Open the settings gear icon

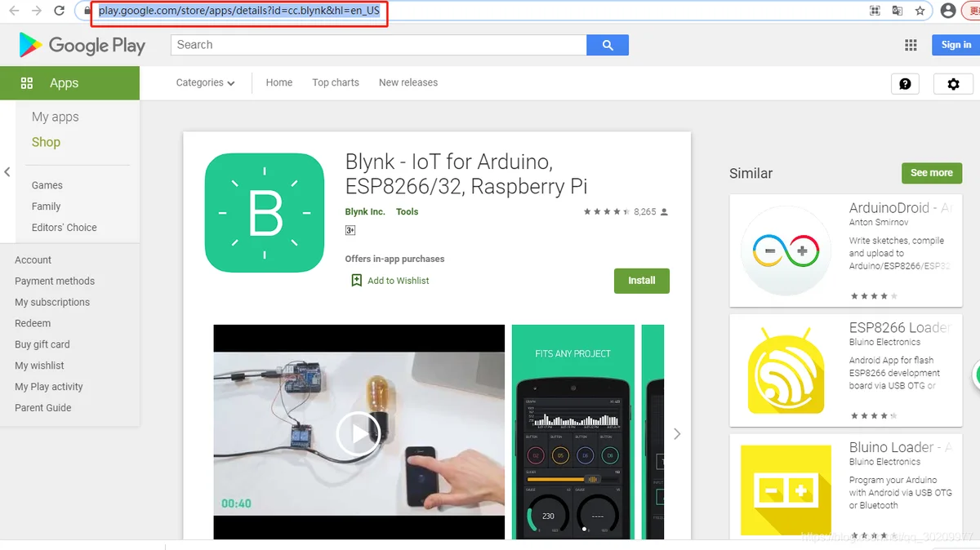(x=953, y=83)
